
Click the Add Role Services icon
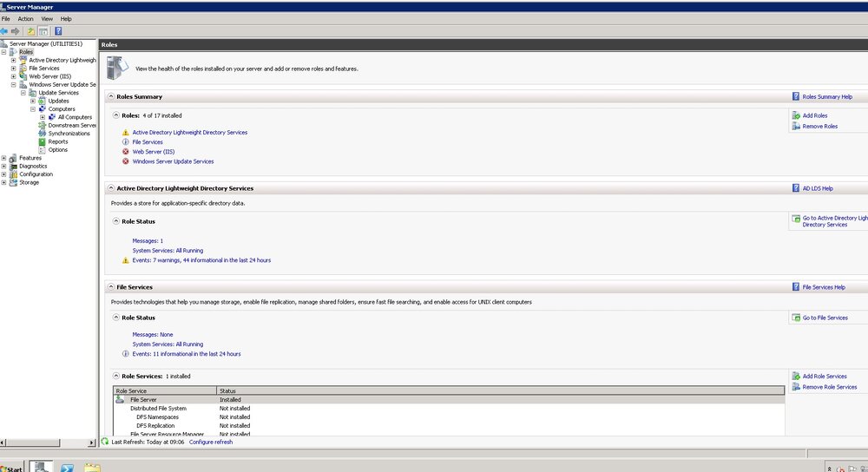[x=796, y=377]
